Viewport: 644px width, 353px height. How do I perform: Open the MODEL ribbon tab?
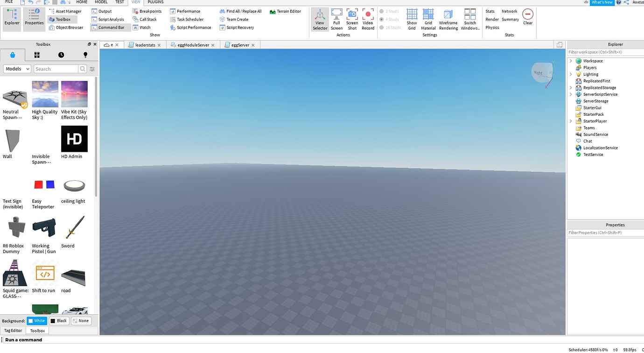coord(101,2)
